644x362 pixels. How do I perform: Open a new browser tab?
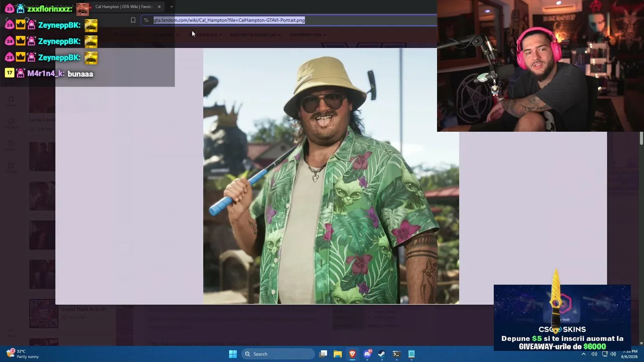point(172,7)
